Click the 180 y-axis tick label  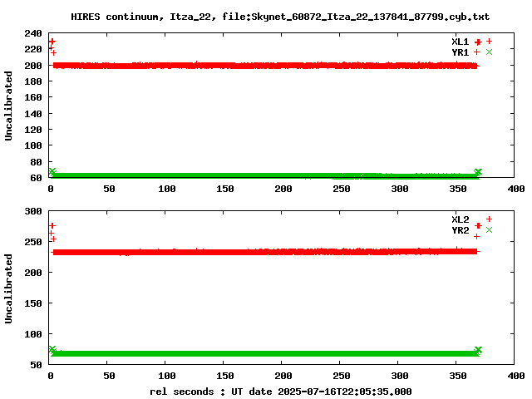tap(33, 81)
